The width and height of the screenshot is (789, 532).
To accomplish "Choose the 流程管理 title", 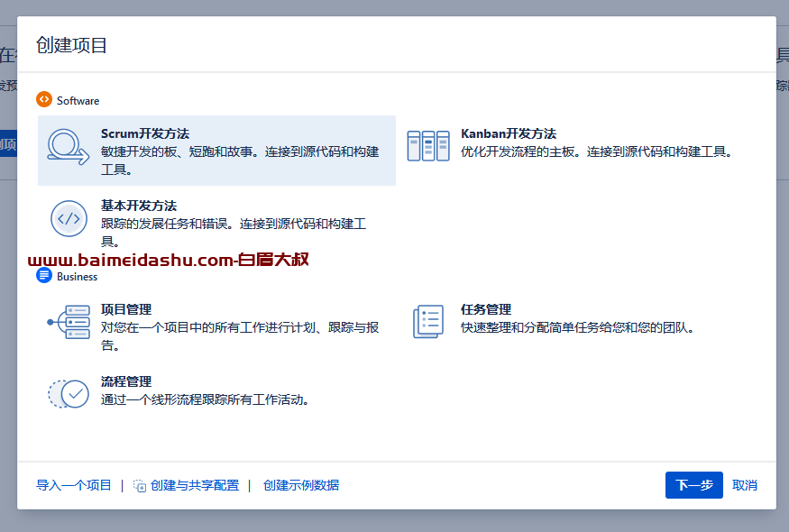I will pyautogui.click(x=126, y=381).
